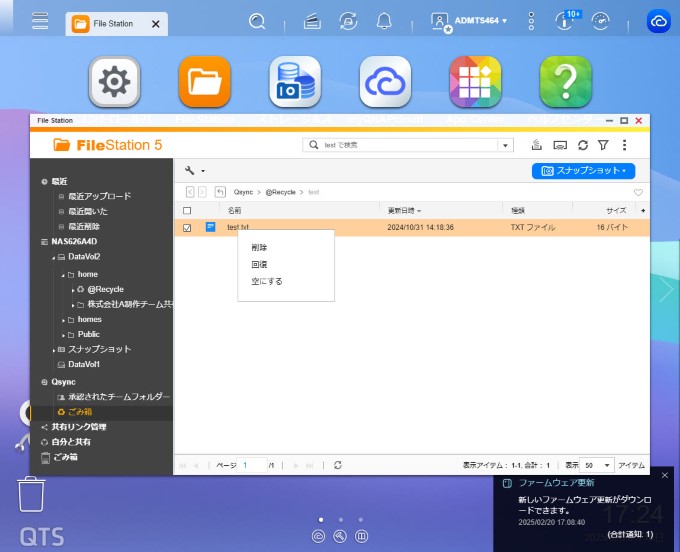680x552 pixels.
Task: Open File Station more settings three-dot menu
Action: click(x=624, y=145)
